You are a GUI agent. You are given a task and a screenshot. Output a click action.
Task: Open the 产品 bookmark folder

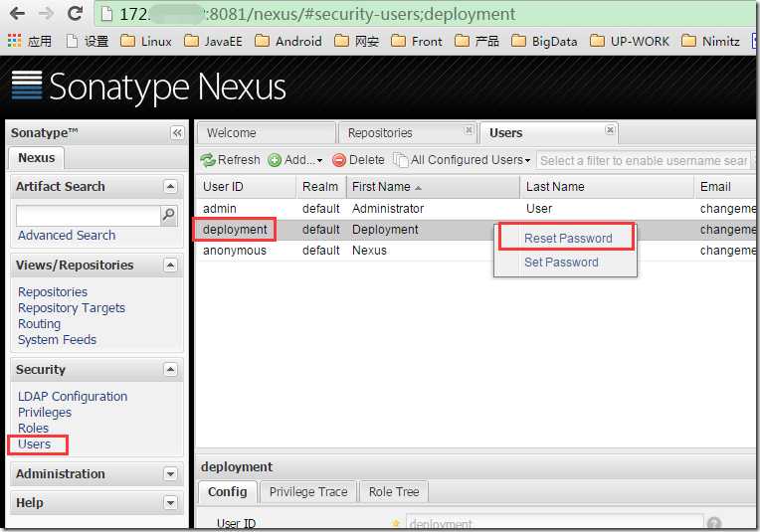[x=476, y=41]
